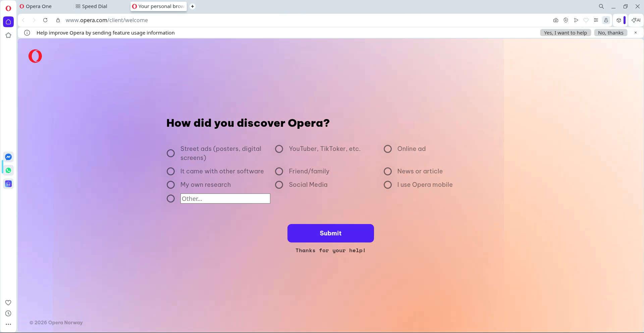Click the No, thanks button
The image size is (644, 333).
(610, 33)
